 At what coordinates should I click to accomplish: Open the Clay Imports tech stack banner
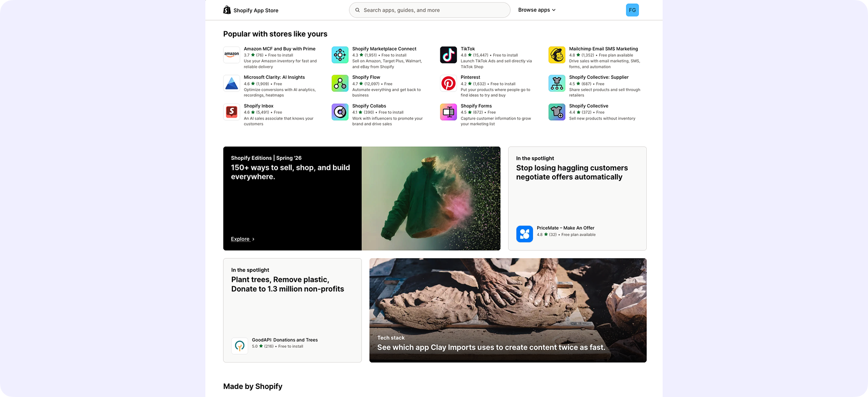pyautogui.click(x=508, y=310)
